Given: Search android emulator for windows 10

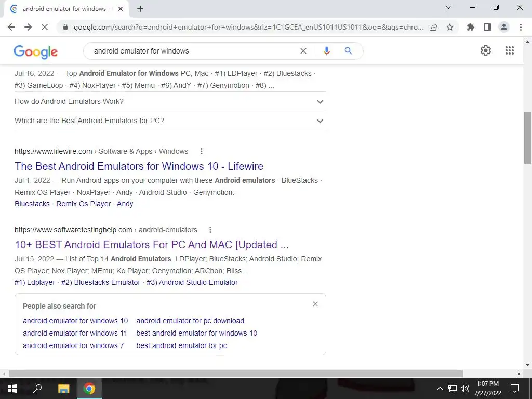Looking at the screenshot, I should click(x=75, y=321).
